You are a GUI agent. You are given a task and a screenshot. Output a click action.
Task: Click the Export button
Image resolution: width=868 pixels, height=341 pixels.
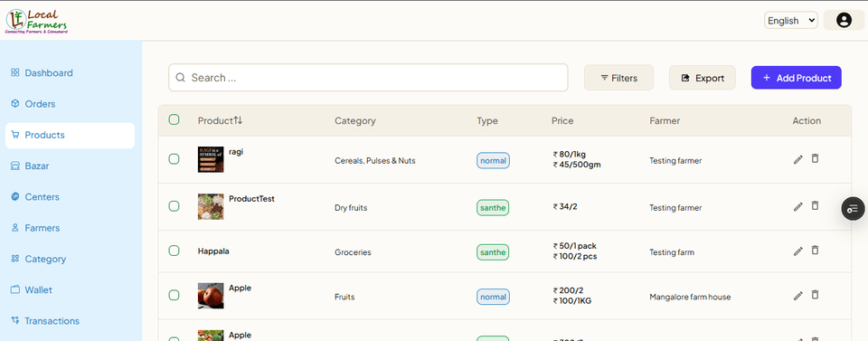click(703, 78)
